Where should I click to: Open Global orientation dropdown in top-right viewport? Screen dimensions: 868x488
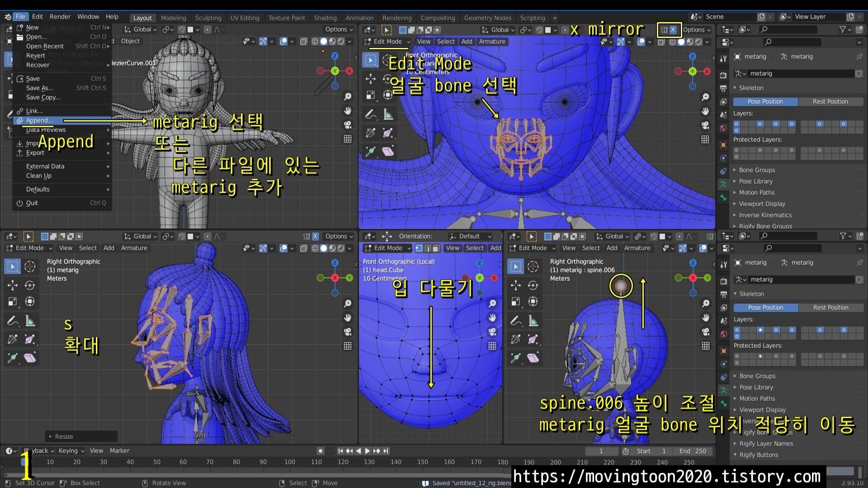(x=498, y=30)
